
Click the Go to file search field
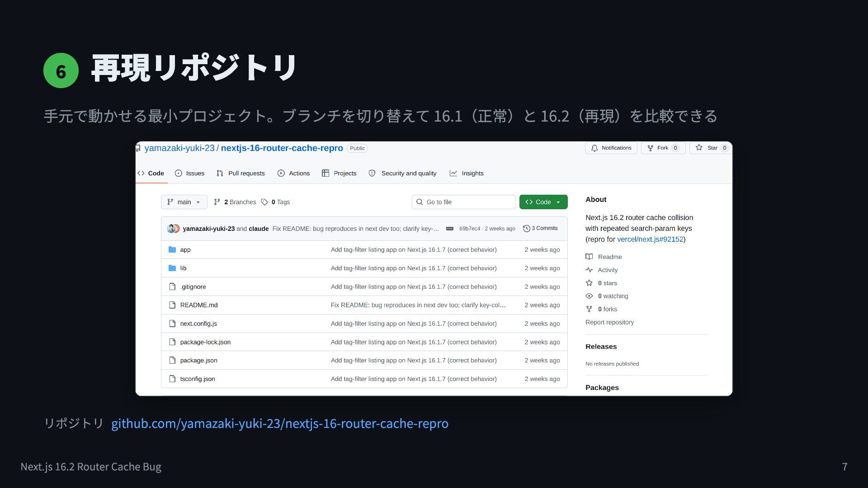464,202
